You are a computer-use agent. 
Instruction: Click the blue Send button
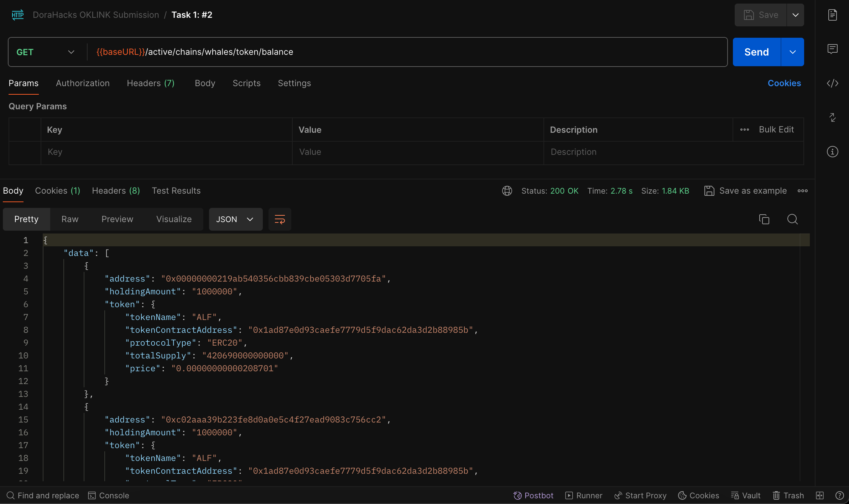pos(756,52)
